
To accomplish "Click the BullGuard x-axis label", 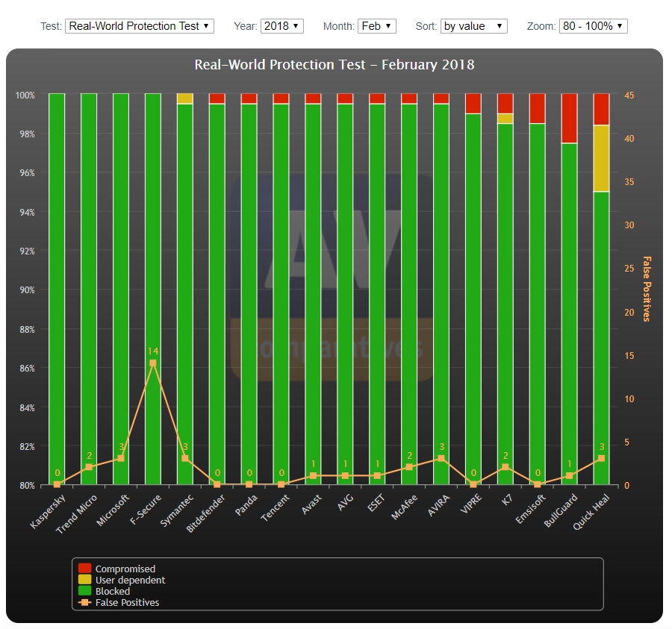I will 561,510.
